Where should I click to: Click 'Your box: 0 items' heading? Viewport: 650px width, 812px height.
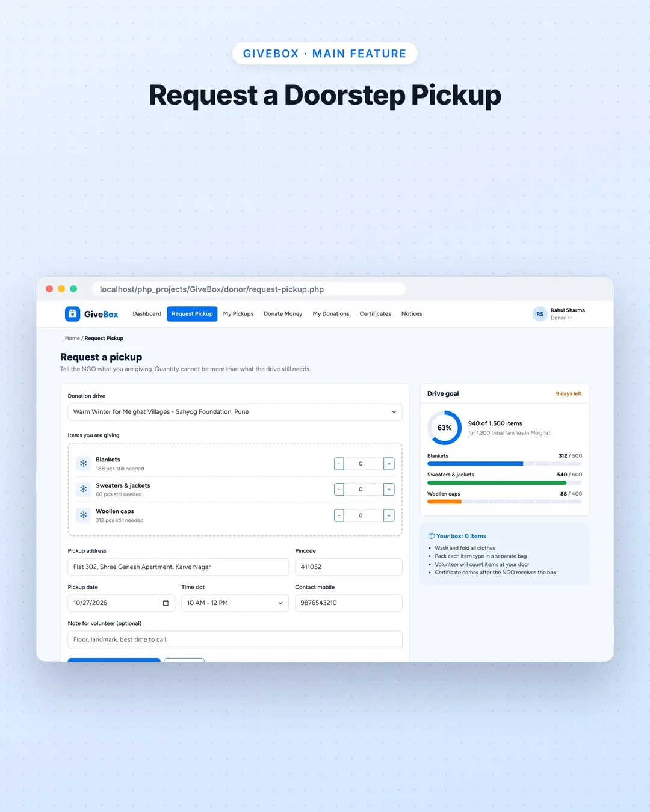coord(461,536)
